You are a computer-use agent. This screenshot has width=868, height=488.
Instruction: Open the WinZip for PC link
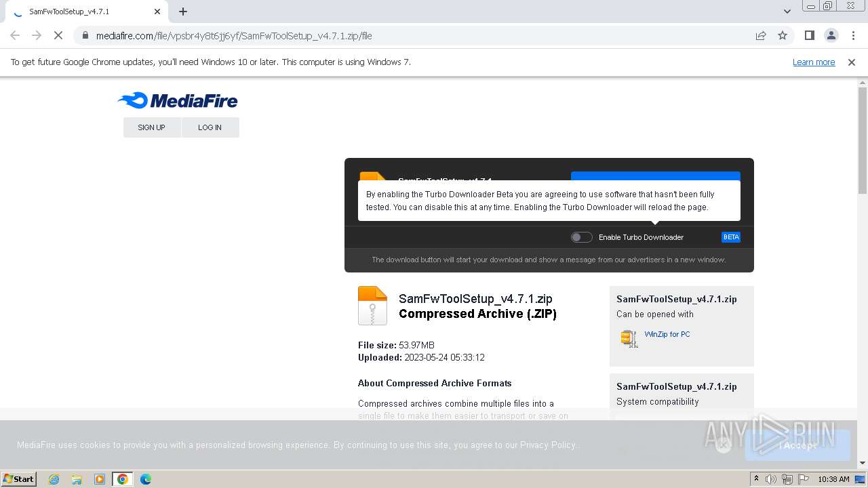coord(667,334)
